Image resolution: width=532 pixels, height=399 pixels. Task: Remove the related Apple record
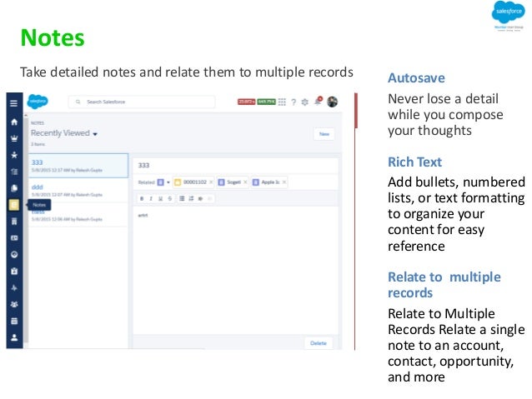[x=284, y=182]
